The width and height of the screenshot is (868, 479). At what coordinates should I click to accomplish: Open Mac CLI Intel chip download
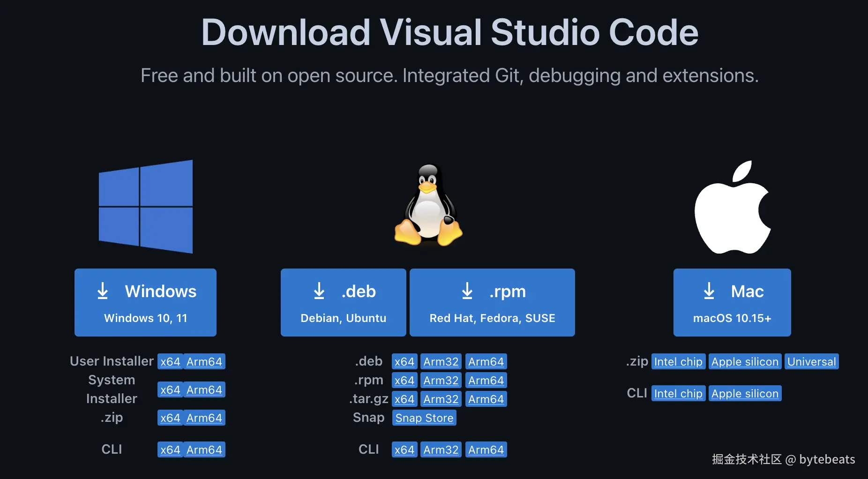click(x=678, y=394)
